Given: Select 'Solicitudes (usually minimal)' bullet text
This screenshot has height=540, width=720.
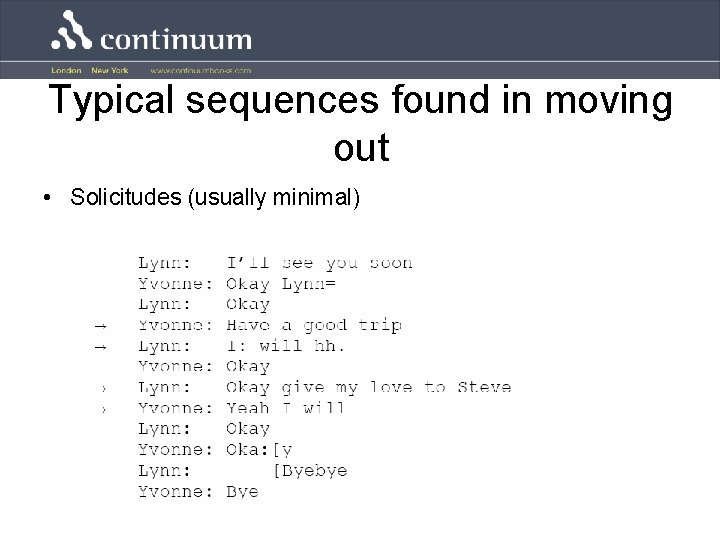Looking at the screenshot, I should pyautogui.click(x=215, y=197).
